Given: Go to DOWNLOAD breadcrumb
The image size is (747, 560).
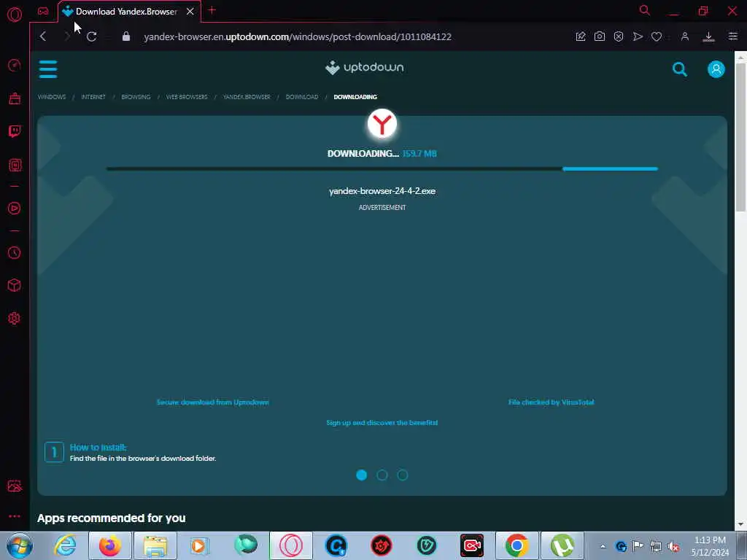Looking at the screenshot, I should [302, 97].
